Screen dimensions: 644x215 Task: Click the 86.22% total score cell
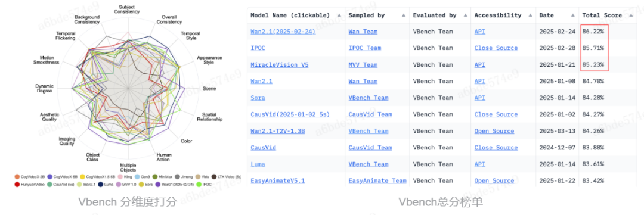pyautogui.click(x=593, y=32)
